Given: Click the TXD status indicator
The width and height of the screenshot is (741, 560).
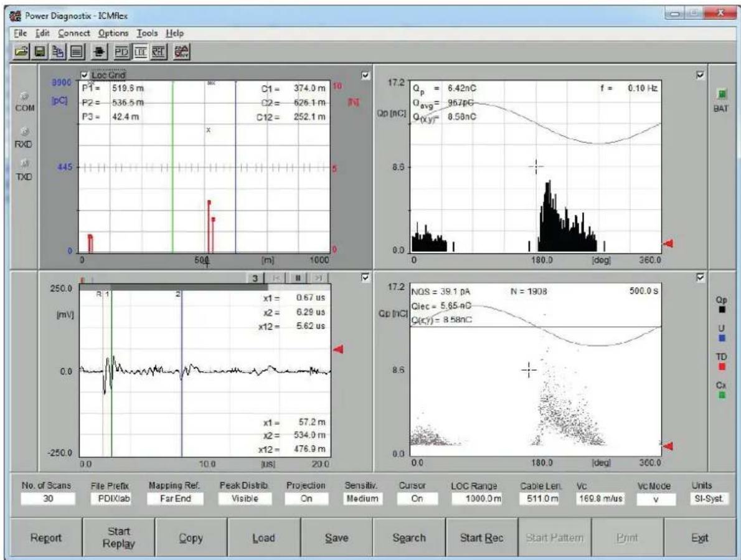Looking at the screenshot, I should [x=24, y=163].
